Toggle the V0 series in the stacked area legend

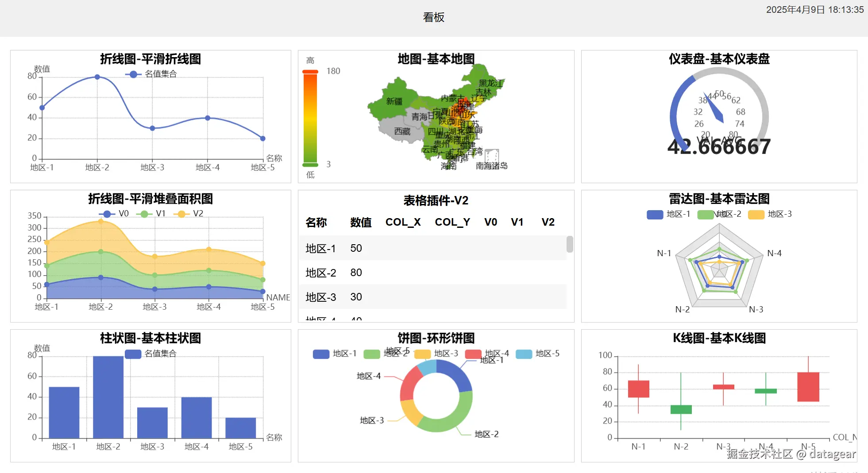(106, 214)
